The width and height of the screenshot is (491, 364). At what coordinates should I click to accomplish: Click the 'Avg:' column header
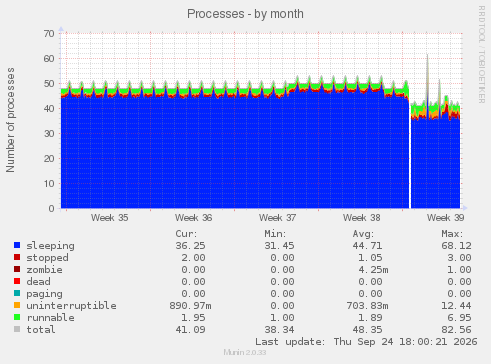(x=364, y=234)
